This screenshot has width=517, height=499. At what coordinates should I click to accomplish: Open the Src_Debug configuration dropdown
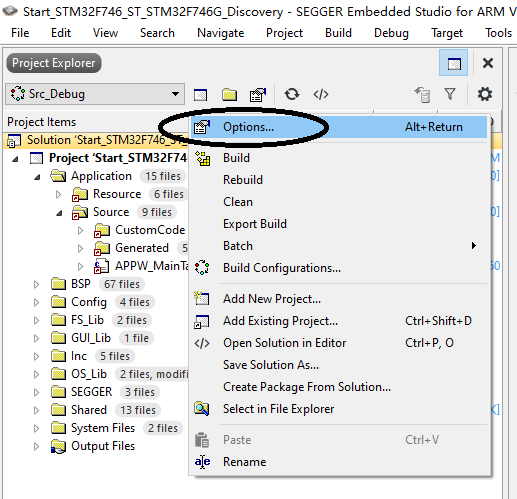click(x=95, y=94)
